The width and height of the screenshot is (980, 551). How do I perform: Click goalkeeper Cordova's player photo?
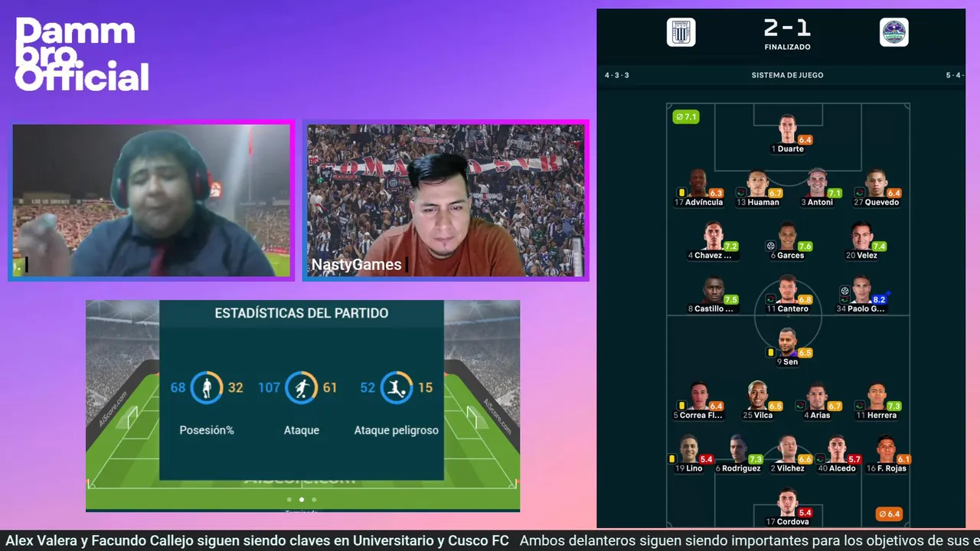788,502
